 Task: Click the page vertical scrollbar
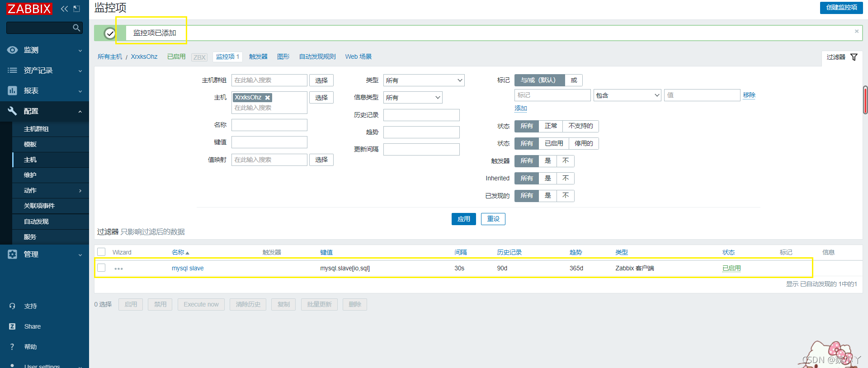[865, 100]
